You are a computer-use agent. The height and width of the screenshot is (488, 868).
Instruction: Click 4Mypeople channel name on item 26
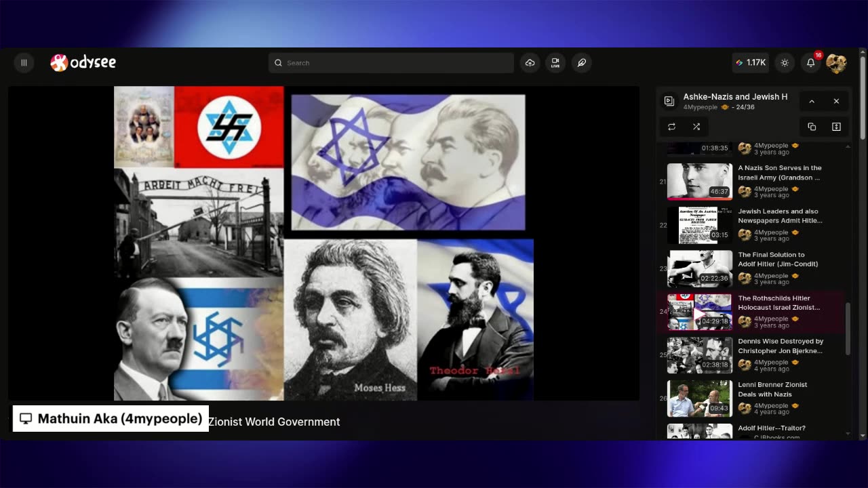click(771, 405)
